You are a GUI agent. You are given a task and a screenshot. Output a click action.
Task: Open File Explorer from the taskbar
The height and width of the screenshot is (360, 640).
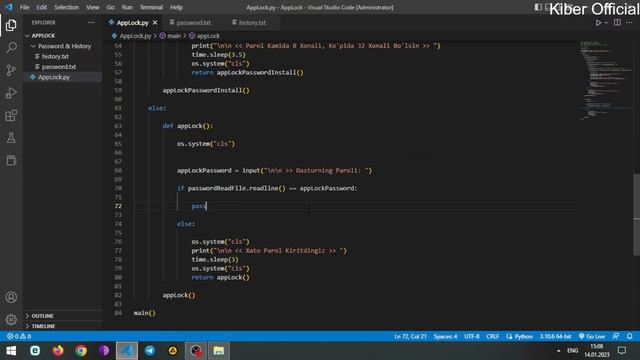(219, 351)
